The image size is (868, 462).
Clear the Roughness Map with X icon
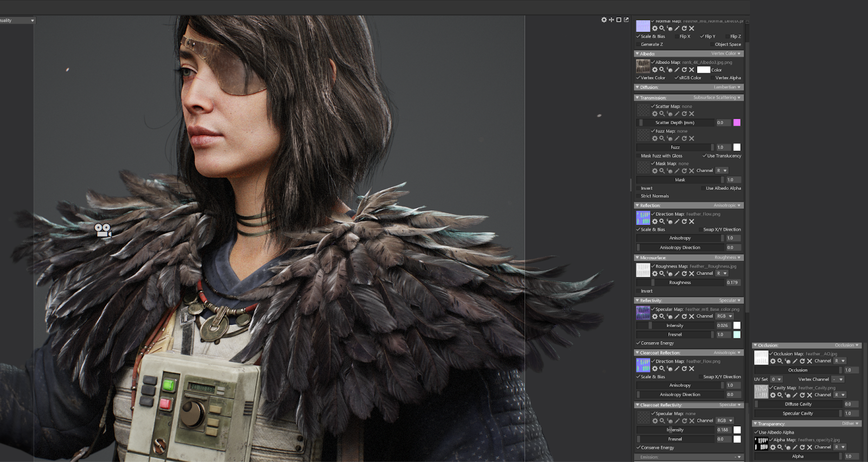[x=691, y=274]
